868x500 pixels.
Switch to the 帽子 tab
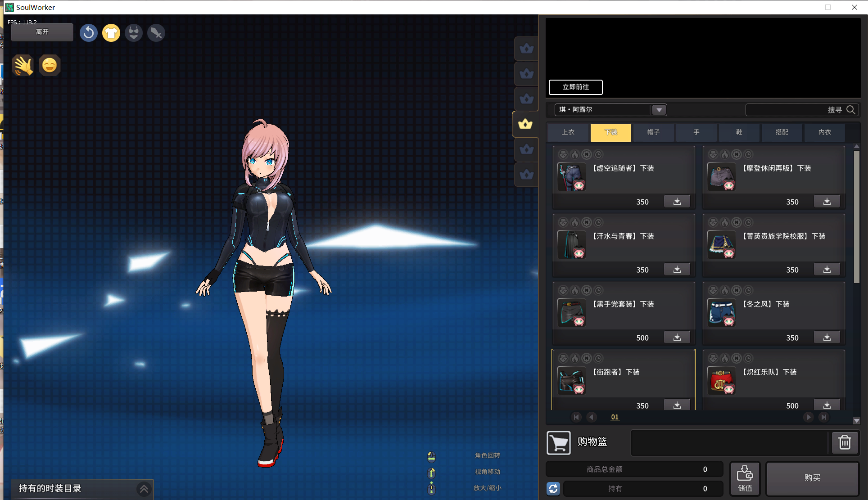click(653, 132)
